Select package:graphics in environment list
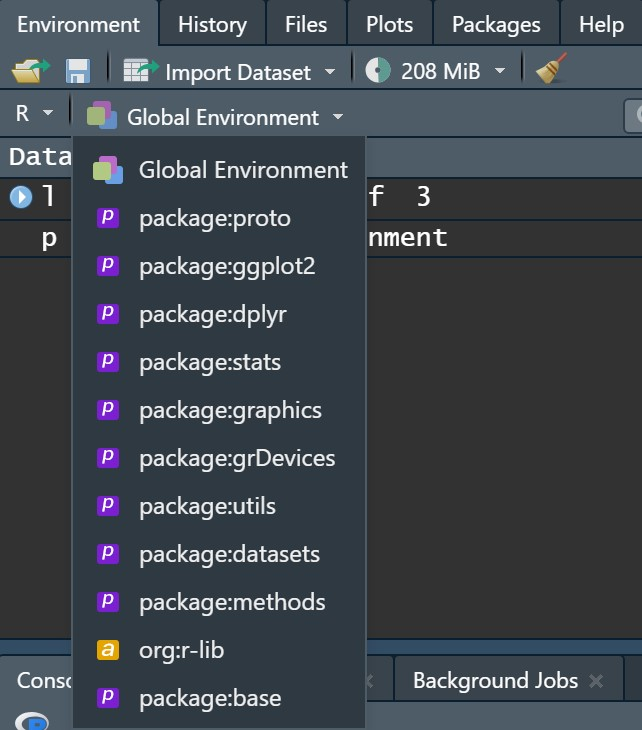Image resolution: width=642 pixels, height=730 pixels. pyautogui.click(x=219, y=410)
